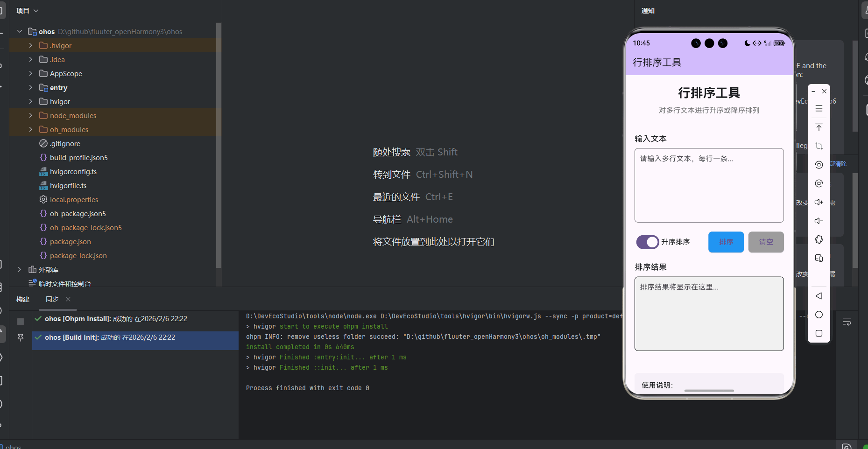
Task: Click the emulator multi-device screen icon
Action: (819, 258)
